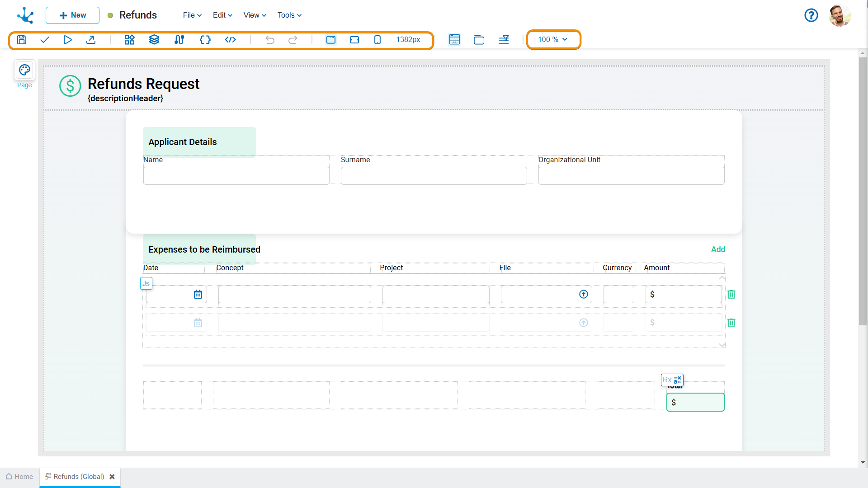Click the Run play icon
Image resolution: width=868 pixels, height=488 pixels.
(67, 40)
